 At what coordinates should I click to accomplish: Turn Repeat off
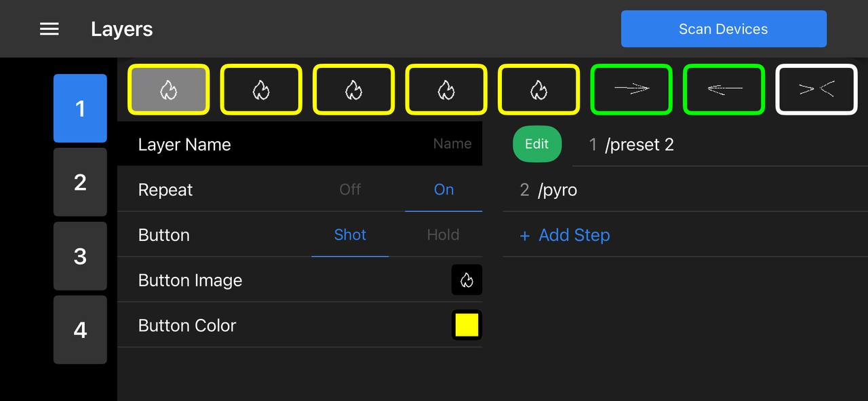[x=350, y=190]
